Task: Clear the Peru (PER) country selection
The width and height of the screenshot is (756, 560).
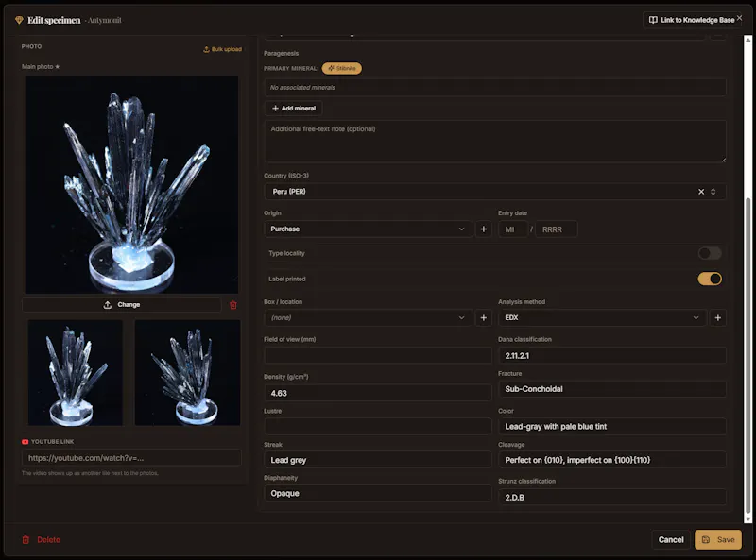Action: 701,192
